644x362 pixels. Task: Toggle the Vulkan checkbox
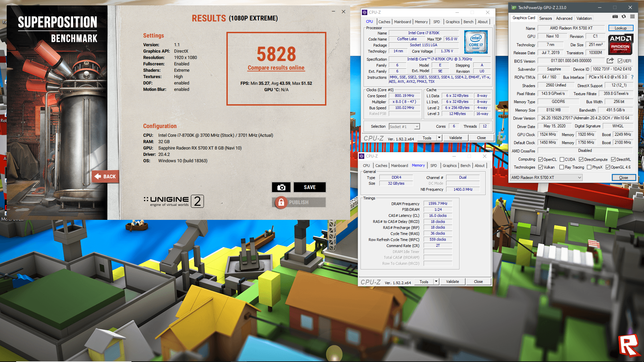point(540,167)
